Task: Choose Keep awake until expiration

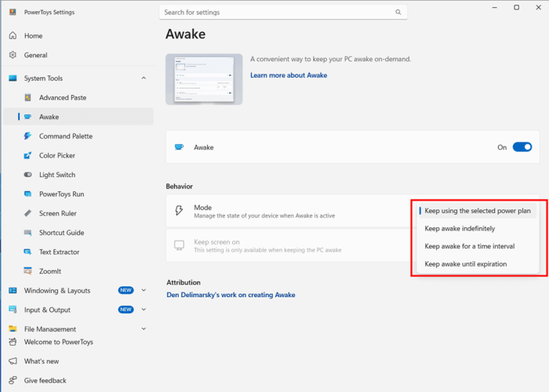Action: (x=477, y=264)
